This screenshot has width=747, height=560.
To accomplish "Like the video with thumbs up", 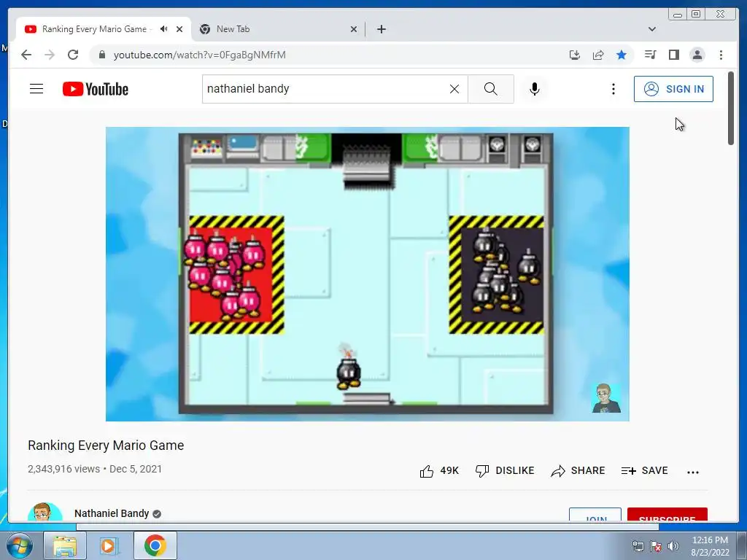I will pyautogui.click(x=438, y=470).
